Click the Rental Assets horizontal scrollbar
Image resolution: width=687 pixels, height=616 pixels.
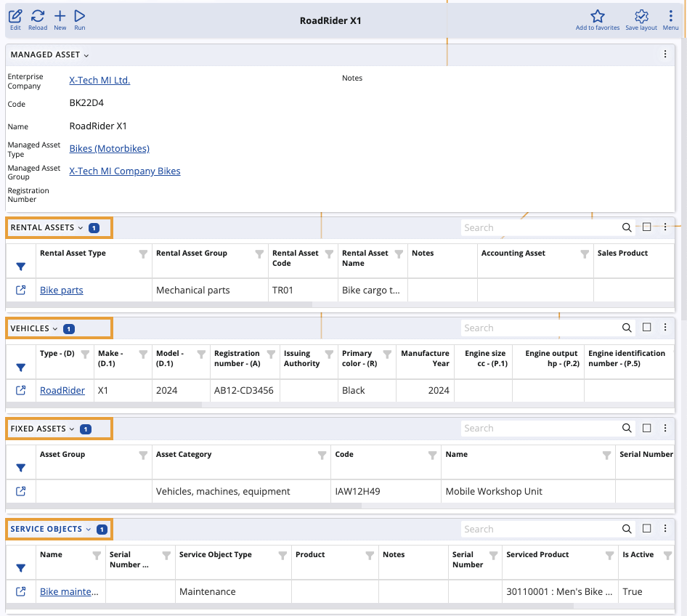tap(159, 304)
